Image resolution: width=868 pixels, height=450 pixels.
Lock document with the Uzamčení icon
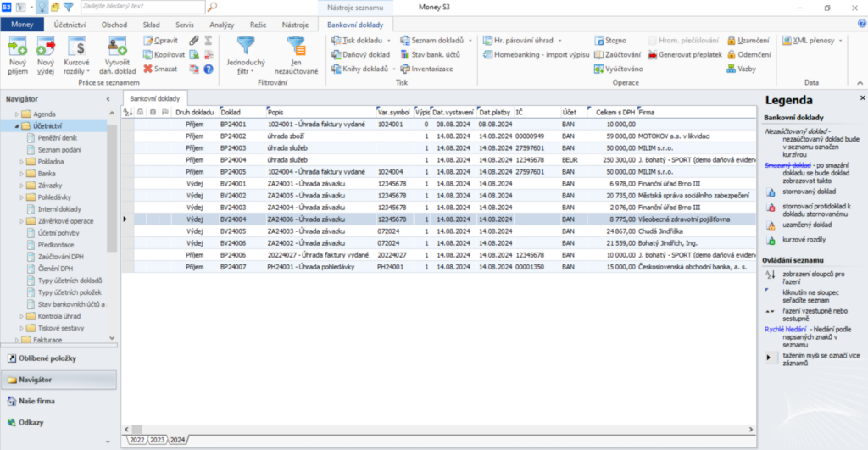731,40
